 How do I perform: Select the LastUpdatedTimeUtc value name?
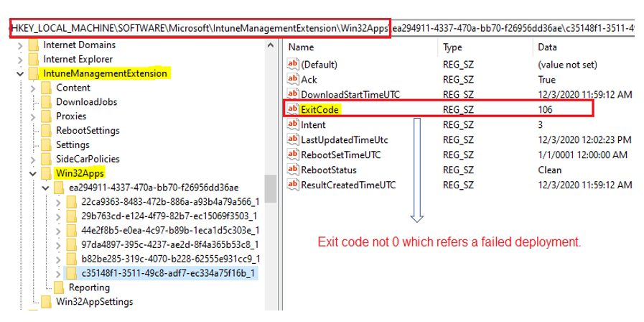point(345,140)
